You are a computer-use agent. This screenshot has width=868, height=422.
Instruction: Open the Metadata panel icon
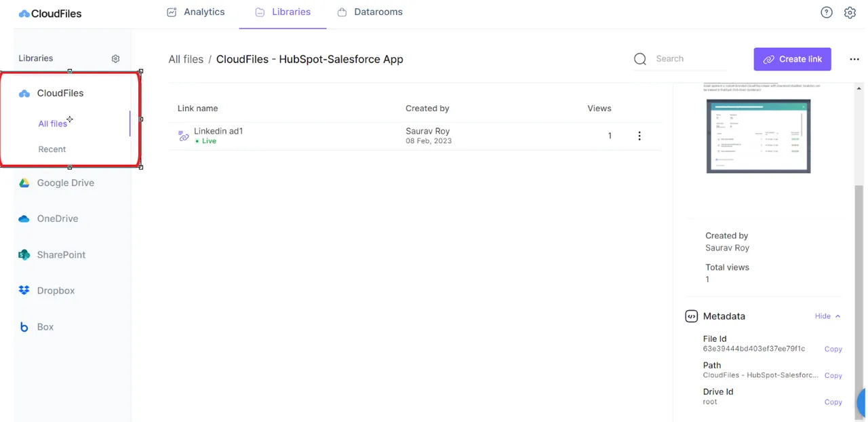pos(692,316)
